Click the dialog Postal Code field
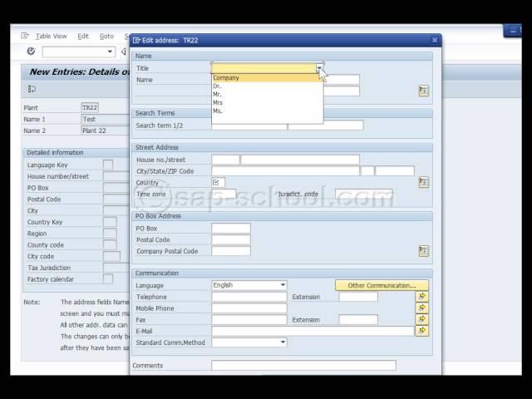532x399 pixels. tap(231, 240)
